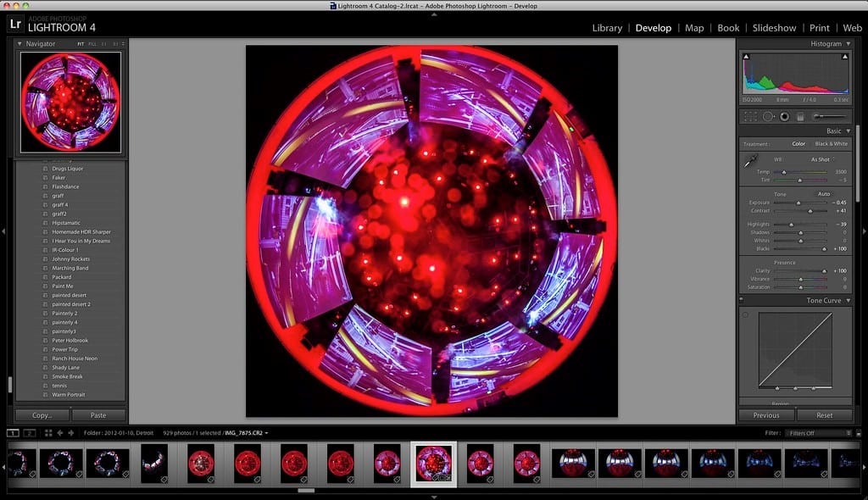Set Navigator zoom to FILL
The height and width of the screenshot is (500, 868).
(92, 44)
